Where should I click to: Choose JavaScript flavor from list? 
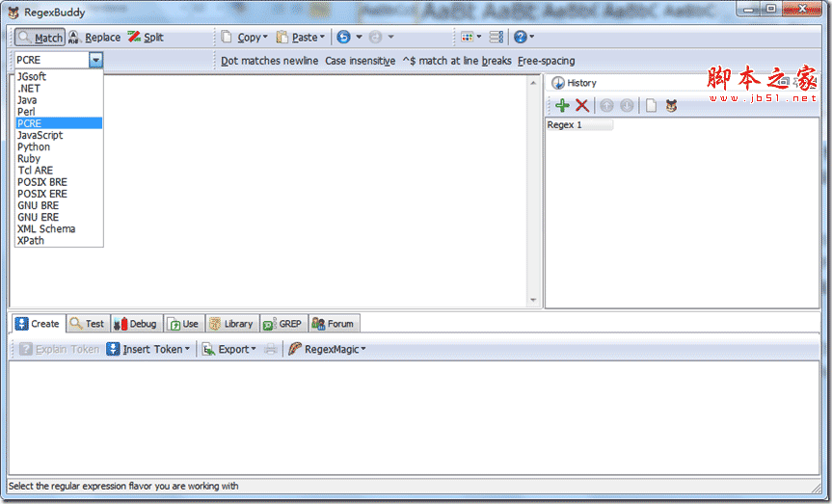[59, 135]
